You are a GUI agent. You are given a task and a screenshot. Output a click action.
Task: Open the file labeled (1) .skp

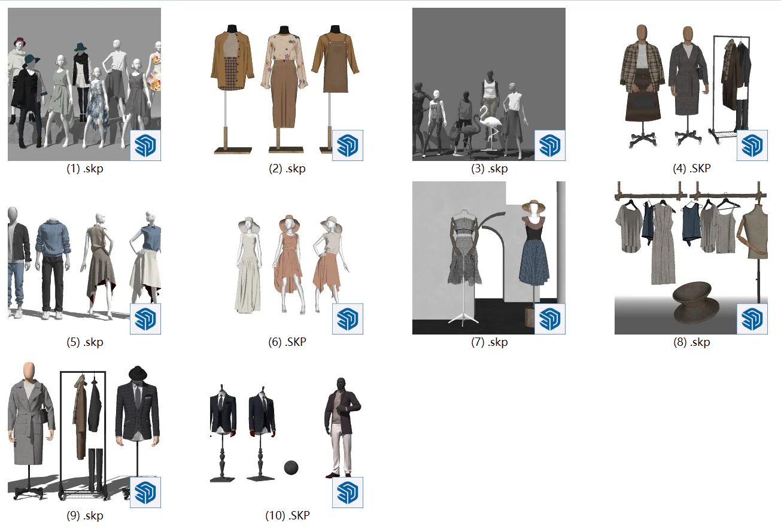tap(83, 168)
